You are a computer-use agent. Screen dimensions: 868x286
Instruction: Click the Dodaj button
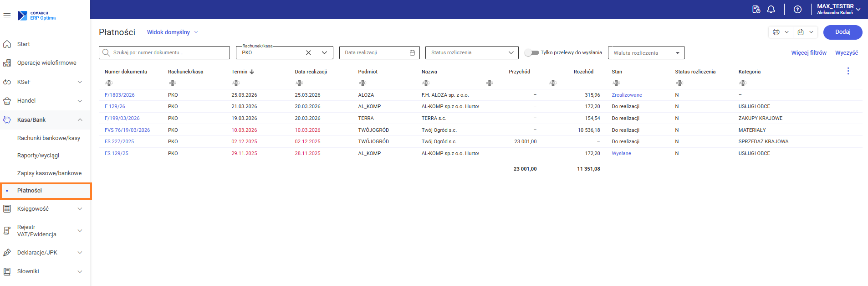pyautogui.click(x=842, y=32)
